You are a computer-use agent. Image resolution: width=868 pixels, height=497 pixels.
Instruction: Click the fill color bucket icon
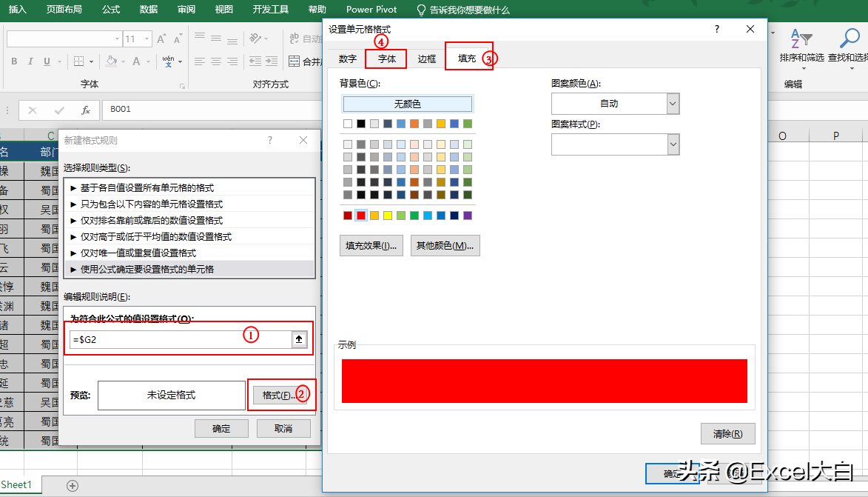[111, 61]
